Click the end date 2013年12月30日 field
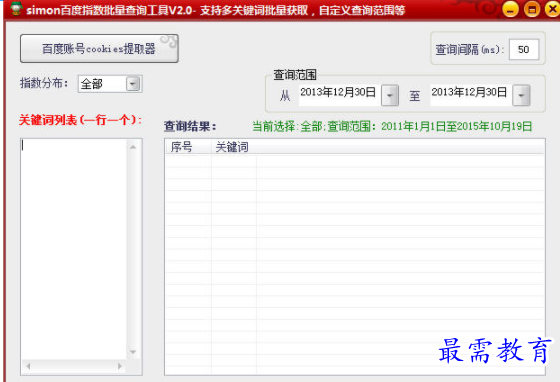Image resolution: width=560 pixels, height=382 pixels. point(471,95)
